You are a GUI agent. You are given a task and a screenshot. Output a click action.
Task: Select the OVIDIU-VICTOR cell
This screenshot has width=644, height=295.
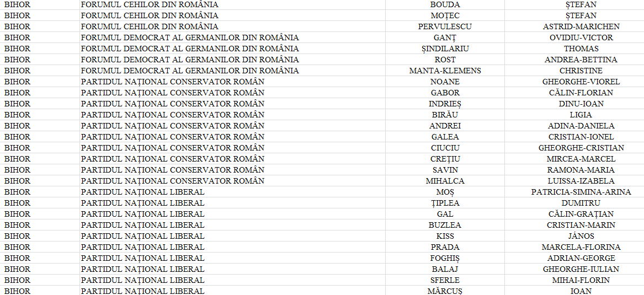581,37
